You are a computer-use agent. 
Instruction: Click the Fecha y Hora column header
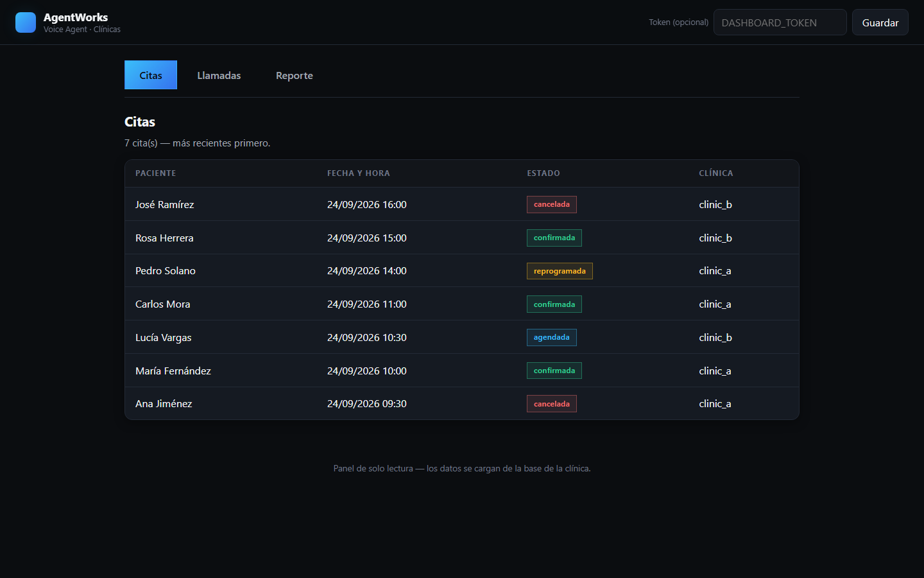tap(359, 173)
